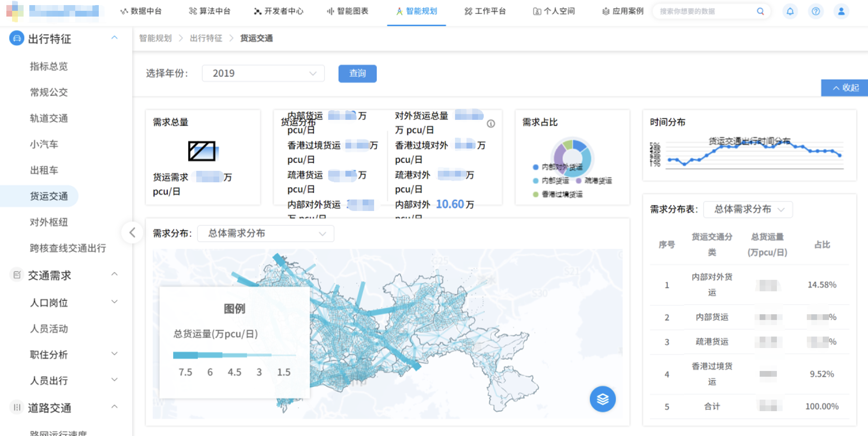Click the 占比 column header
The image size is (868, 436).
tap(822, 245)
